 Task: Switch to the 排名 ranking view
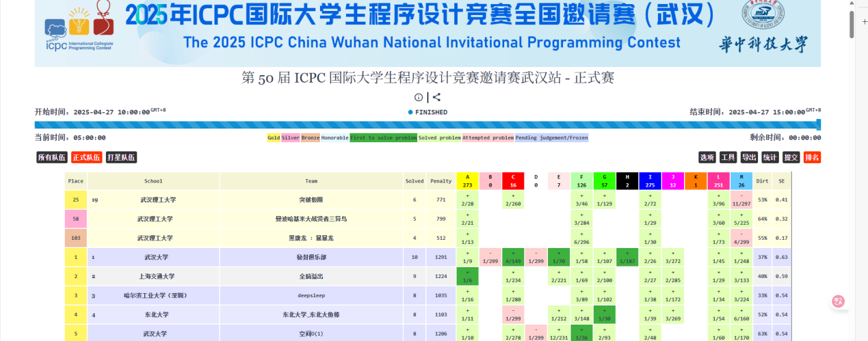(812, 157)
